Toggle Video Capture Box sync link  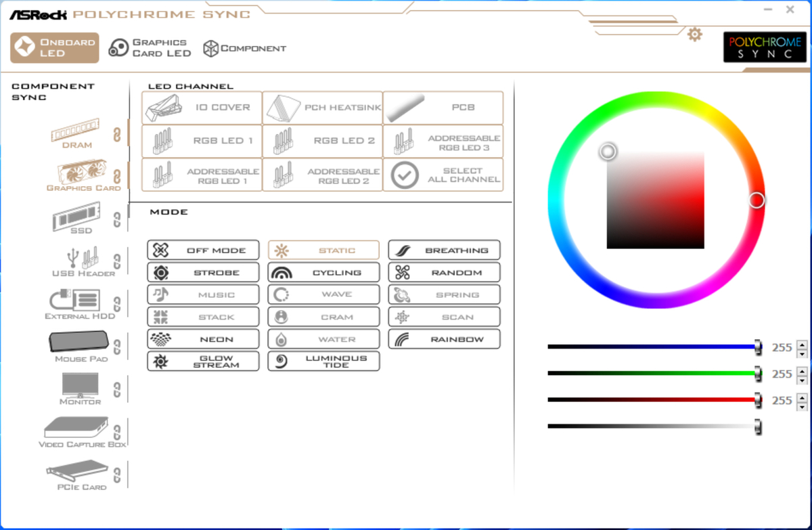point(116,432)
